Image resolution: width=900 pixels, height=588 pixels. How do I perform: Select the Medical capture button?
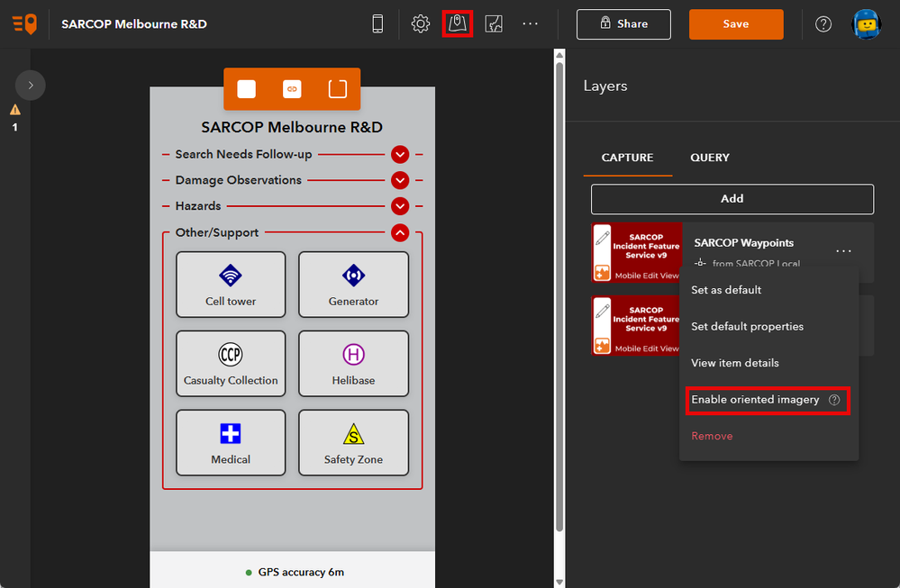(x=231, y=443)
